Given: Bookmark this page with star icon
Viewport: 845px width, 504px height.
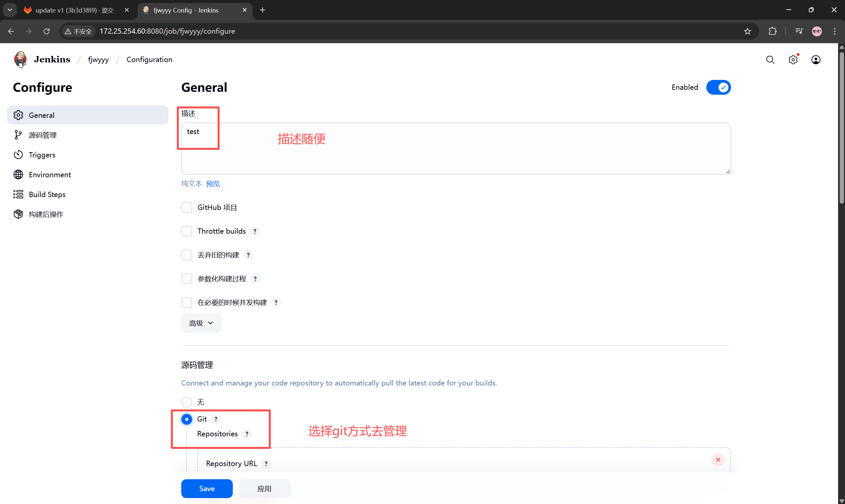Looking at the screenshot, I should pos(747,31).
